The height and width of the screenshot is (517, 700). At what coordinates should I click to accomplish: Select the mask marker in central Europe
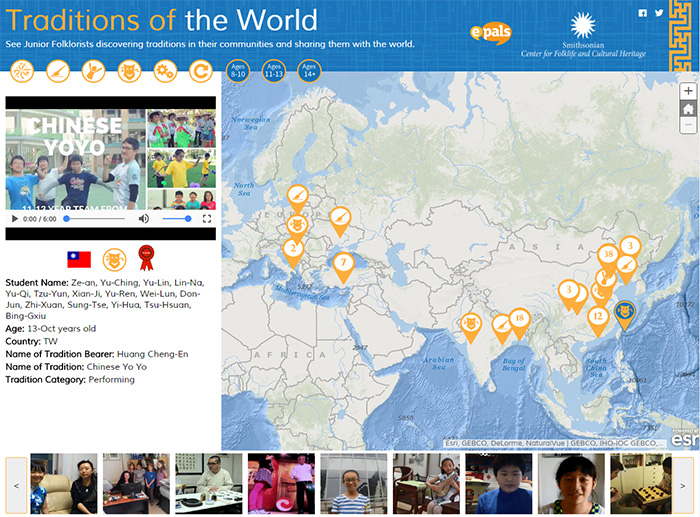(x=296, y=225)
